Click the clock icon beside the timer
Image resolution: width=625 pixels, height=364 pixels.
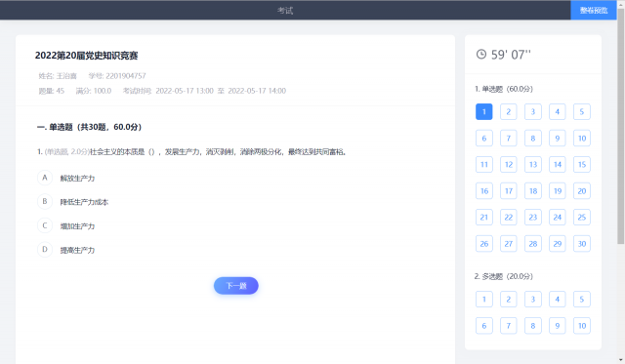(x=481, y=55)
